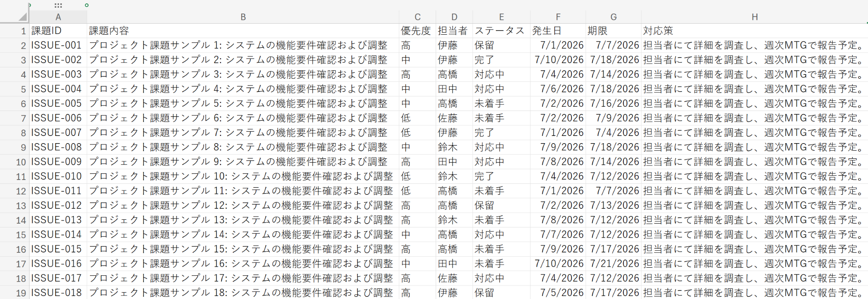Click the green selection handle circle at top
The width and height of the screenshot is (868, 299).
(86, 5)
